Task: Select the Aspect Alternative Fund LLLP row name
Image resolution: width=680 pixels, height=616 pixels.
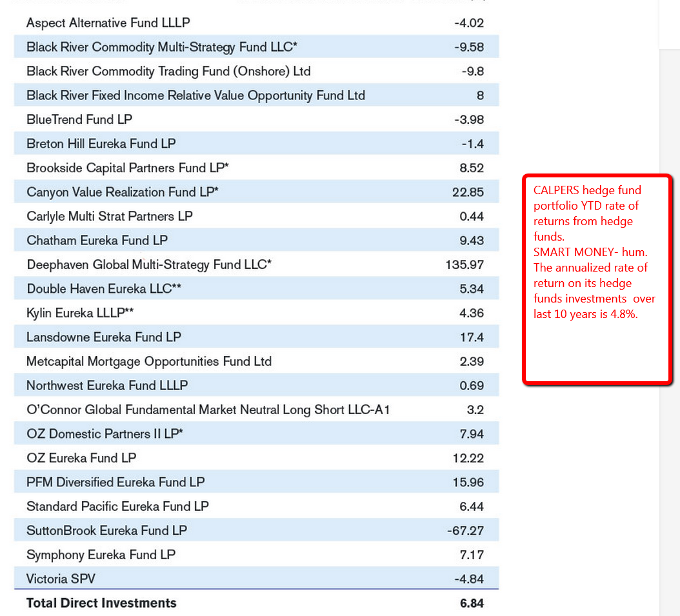Action: point(108,23)
